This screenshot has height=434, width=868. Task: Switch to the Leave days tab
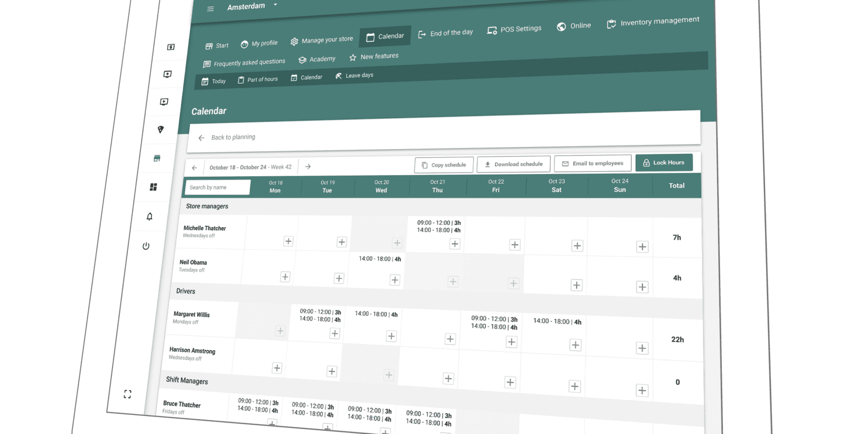[354, 75]
